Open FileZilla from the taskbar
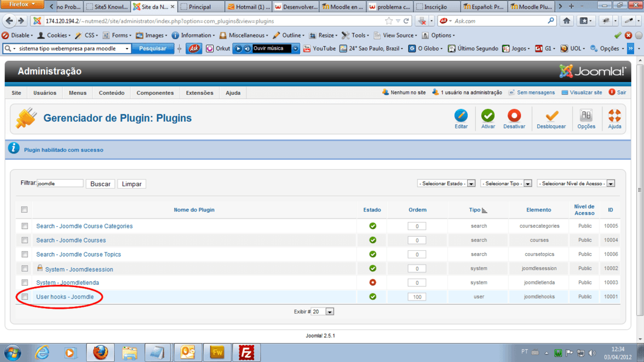 [x=246, y=353]
